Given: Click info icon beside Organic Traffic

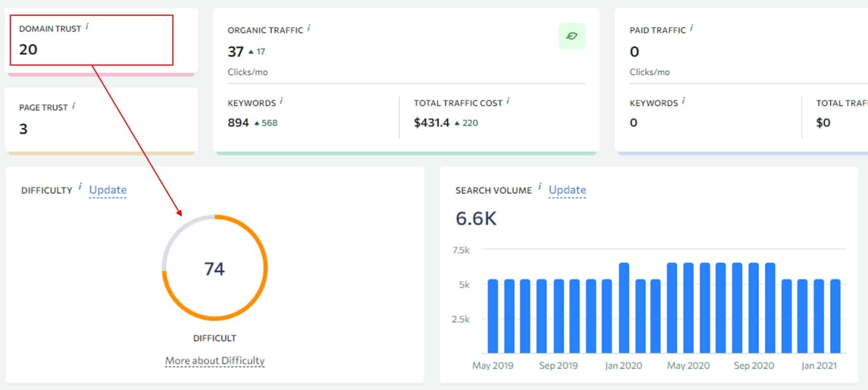Looking at the screenshot, I should (x=309, y=28).
